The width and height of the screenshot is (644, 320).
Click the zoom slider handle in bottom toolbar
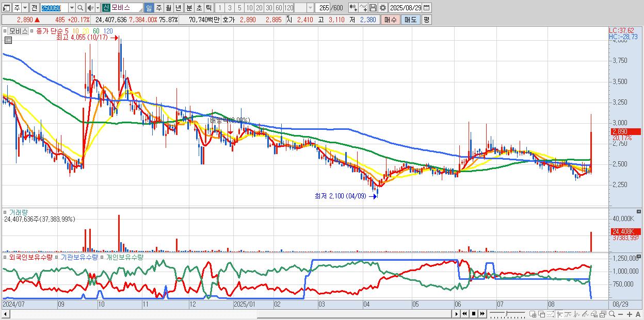(x=507, y=314)
